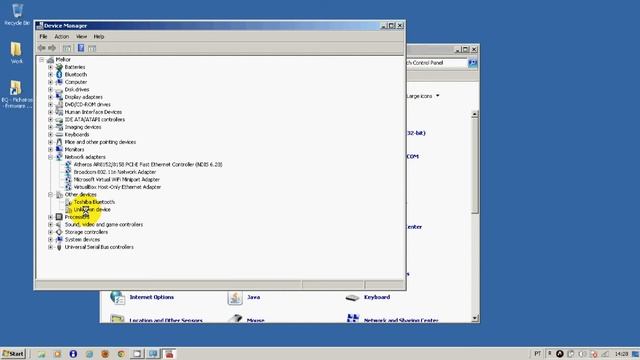Collapse the root computer node
Screen dimensions: 640x360
[x=42, y=60]
